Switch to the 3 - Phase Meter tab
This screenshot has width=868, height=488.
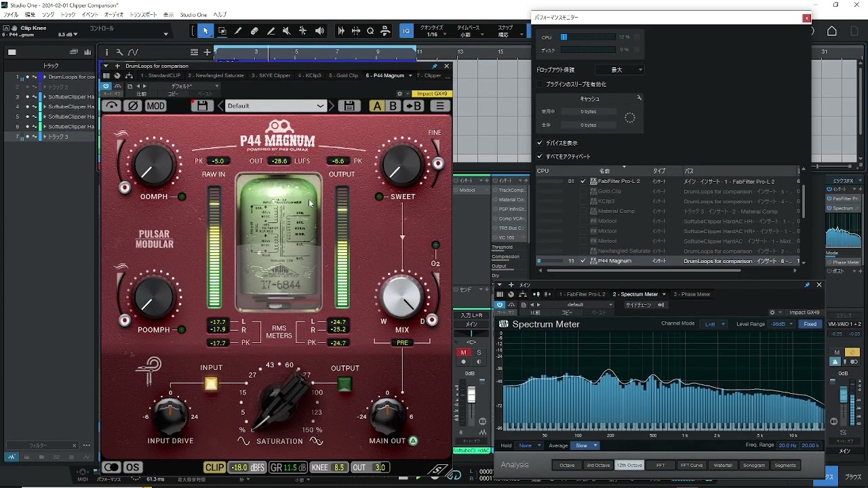point(692,294)
